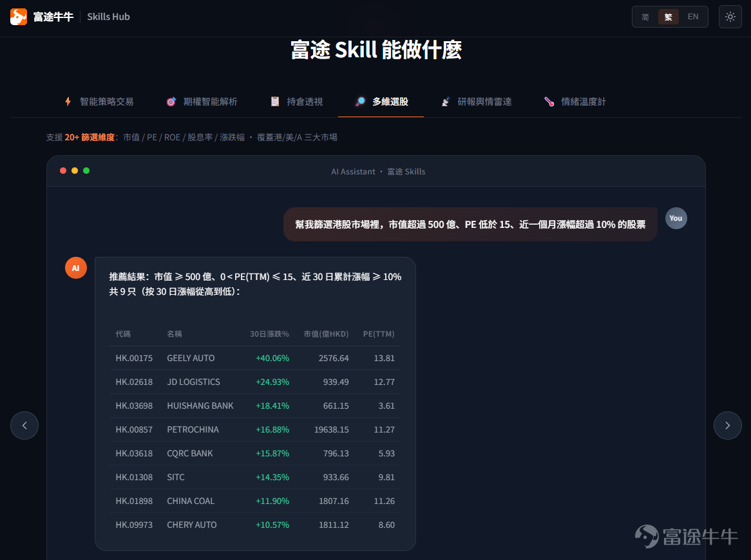Click the +15.87% gain value
The width and height of the screenshot is (751, 560).
[x=272, y=453]
